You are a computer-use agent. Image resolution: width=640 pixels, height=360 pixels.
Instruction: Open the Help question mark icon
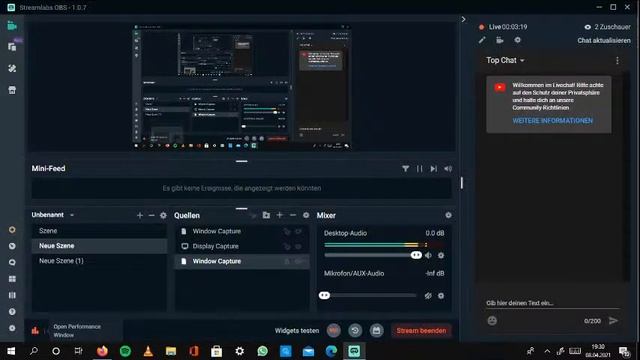12,311
